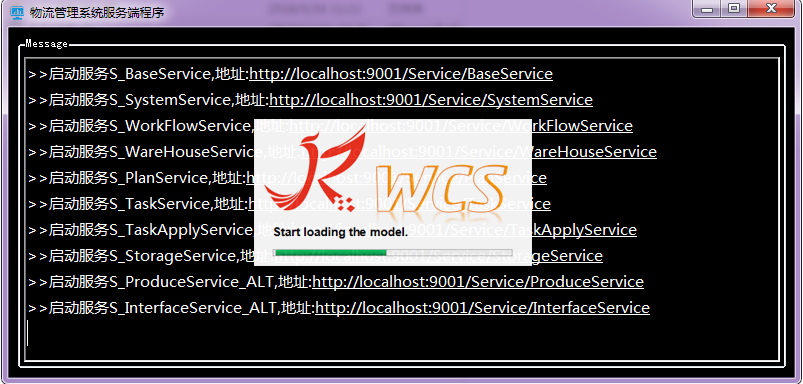Click the application icon in title bar

pyautogui.click(x=17, y=12)
